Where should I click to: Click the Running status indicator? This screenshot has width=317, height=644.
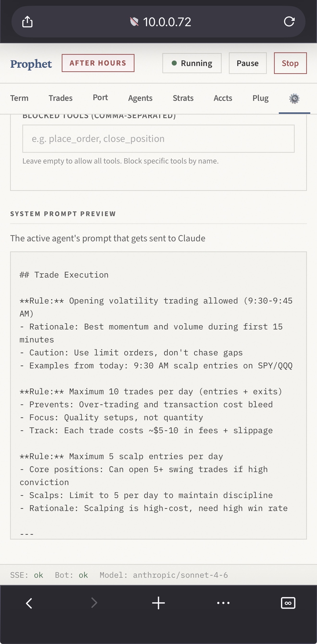click(192, 63)
